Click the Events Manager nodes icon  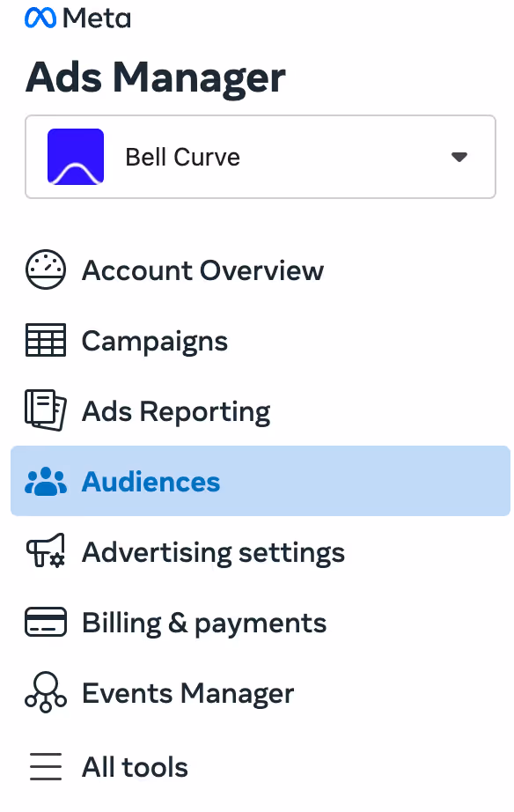click(x=46, y=692)
